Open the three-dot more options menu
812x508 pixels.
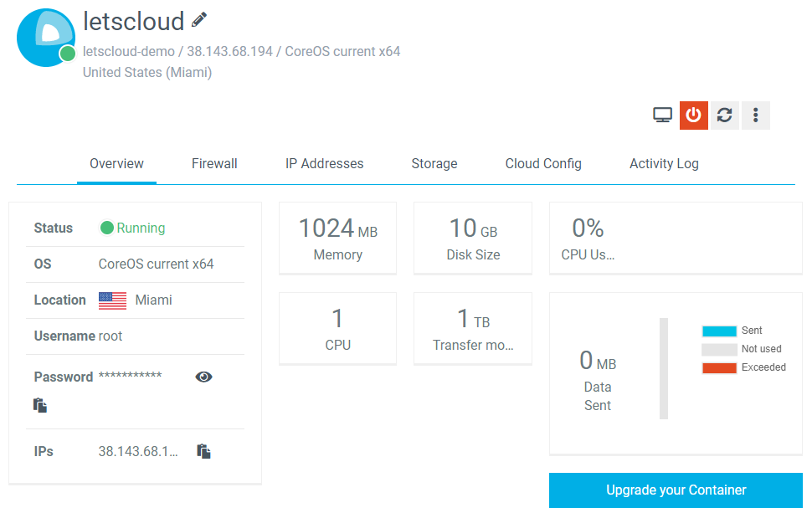tap(756, 115)
